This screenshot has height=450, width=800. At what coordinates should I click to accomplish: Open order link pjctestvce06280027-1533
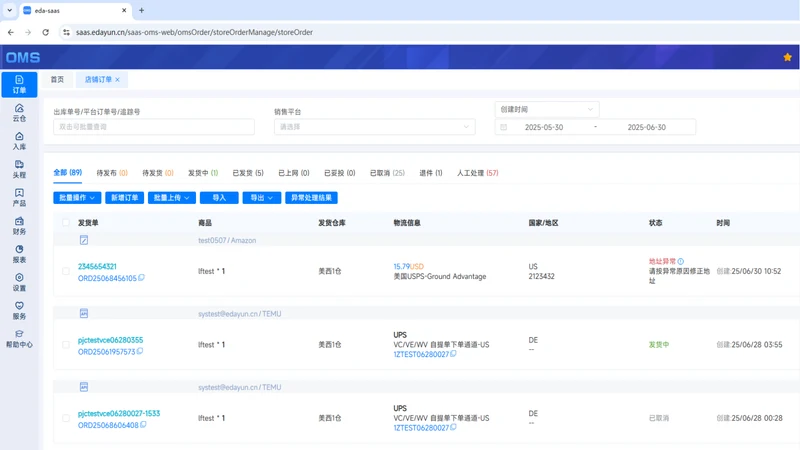pos(119,413)
